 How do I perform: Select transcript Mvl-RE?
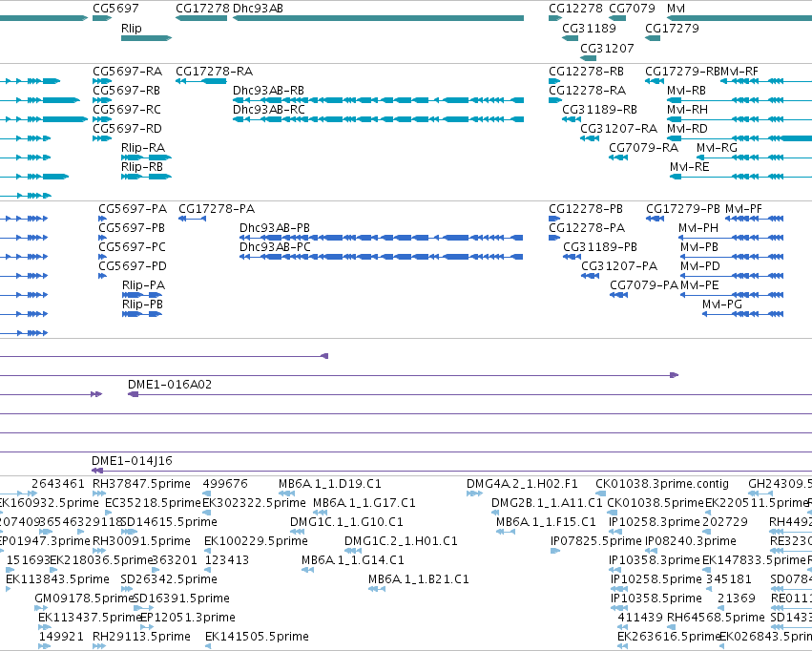pos(740,177)
